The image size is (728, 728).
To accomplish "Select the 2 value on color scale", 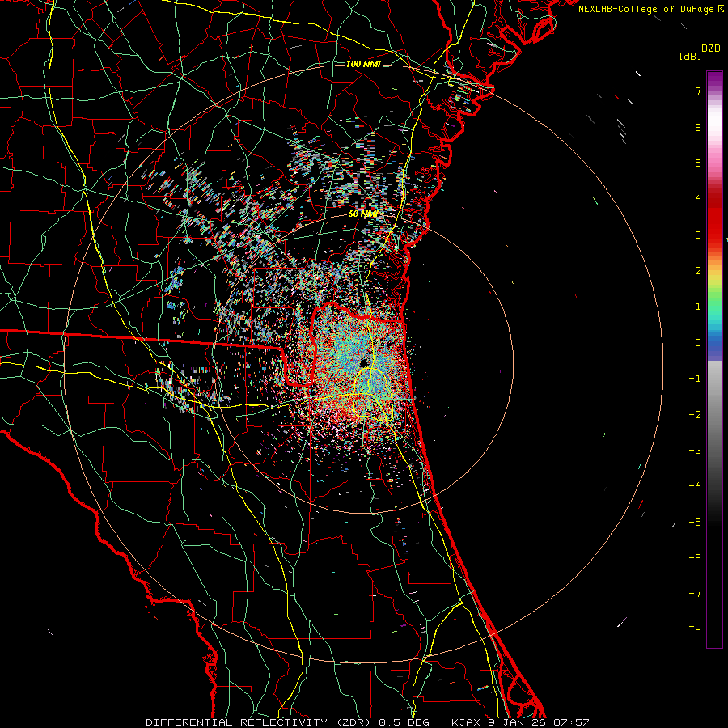I will pos(698,271).
